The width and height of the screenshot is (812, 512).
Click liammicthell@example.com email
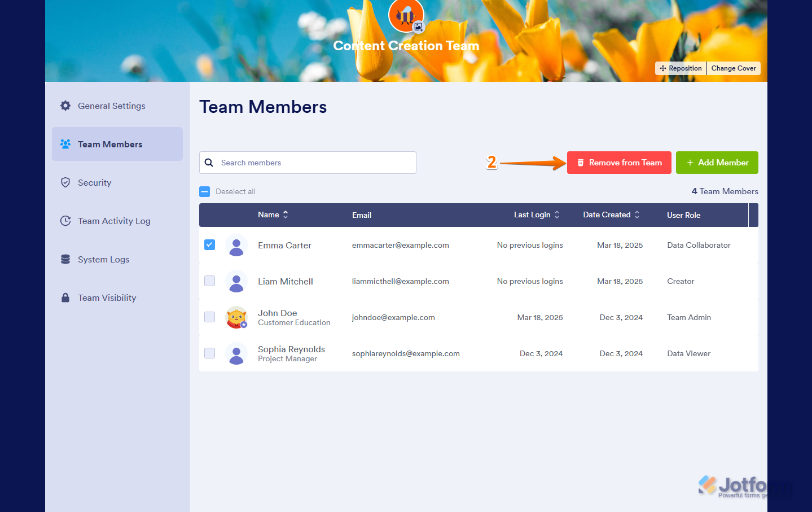[401, 281]
